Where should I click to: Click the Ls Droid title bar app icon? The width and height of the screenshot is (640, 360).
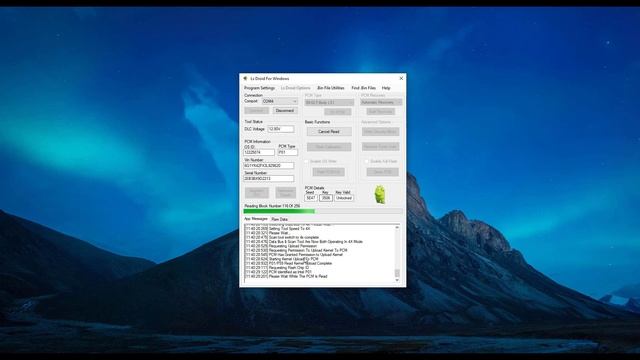pos(245,78)
